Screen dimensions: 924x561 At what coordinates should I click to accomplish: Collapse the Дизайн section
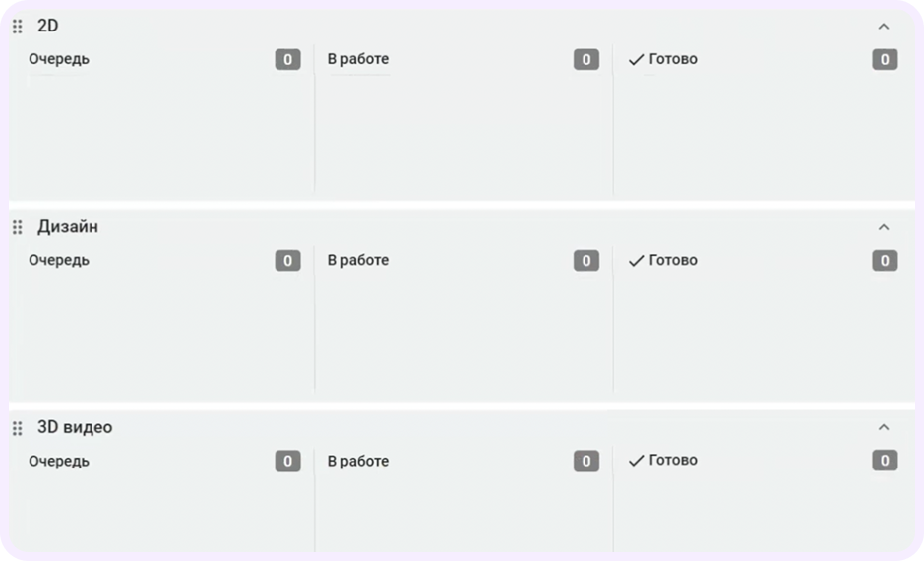tap(883, 227)
